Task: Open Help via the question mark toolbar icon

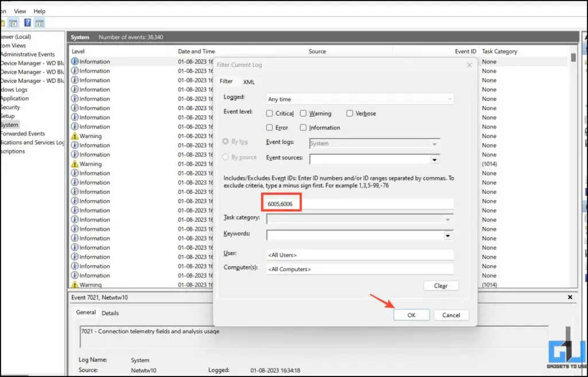Action: [x=28, y=23]
